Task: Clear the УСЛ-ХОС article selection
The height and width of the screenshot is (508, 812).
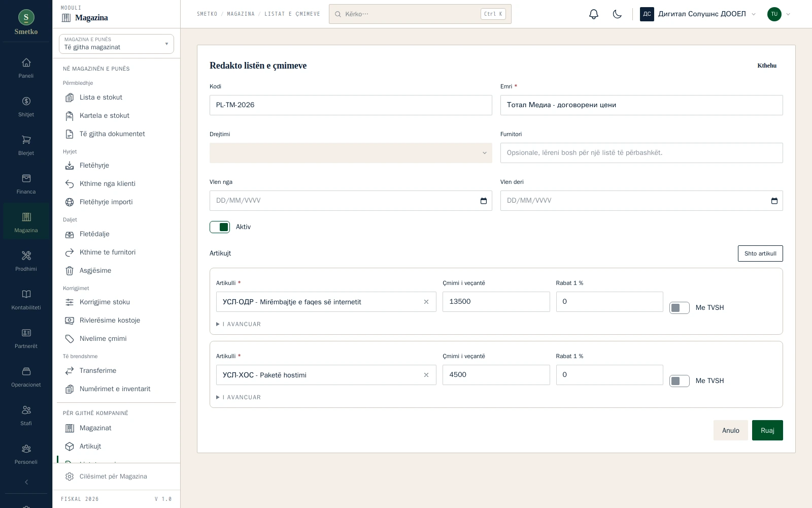Action: [426, 375]
